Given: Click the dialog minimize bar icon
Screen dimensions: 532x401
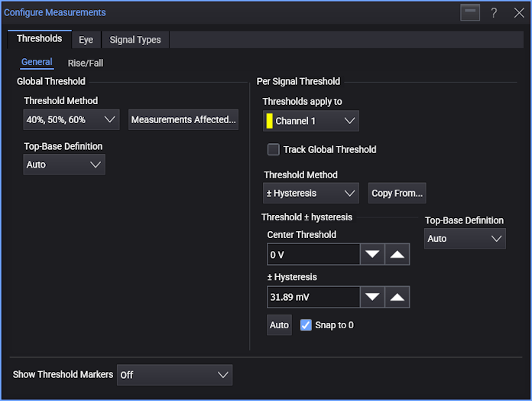Looking at the screenshot, I should (x=470, y=12).
